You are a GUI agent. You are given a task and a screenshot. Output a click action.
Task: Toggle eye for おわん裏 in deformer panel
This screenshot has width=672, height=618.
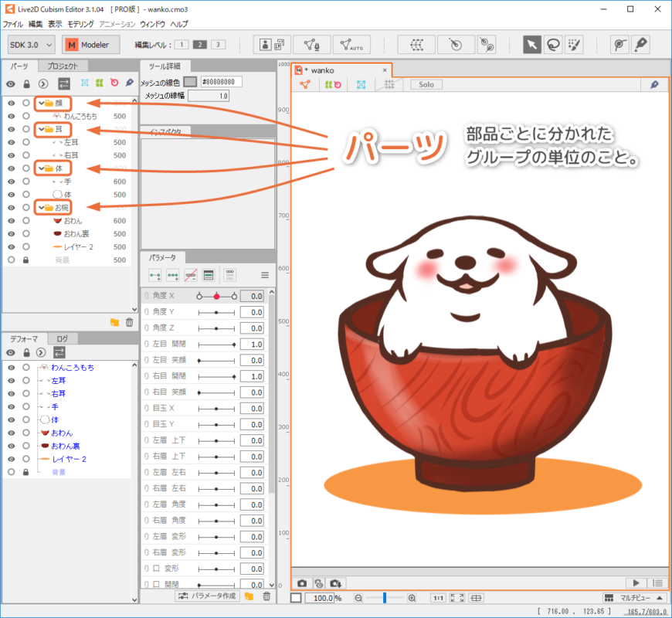(x=11, y=446)
